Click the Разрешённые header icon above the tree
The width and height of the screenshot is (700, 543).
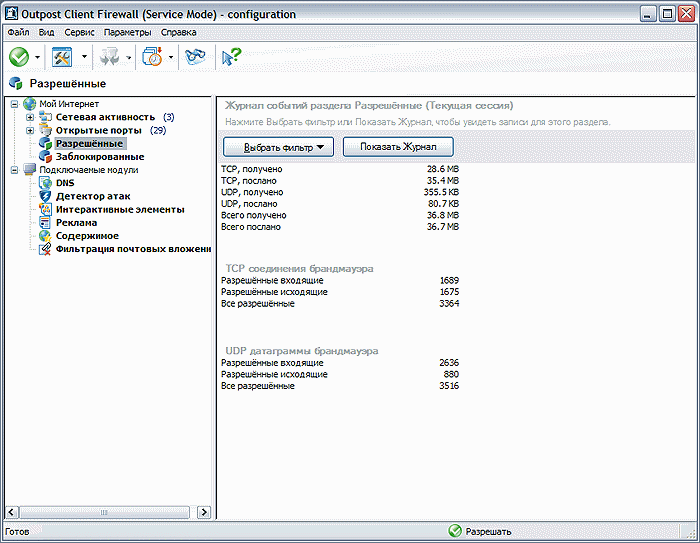[x=16, y=83]
